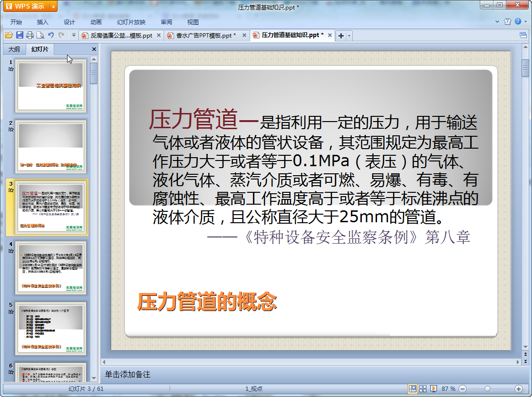Open the 设计 ribbon tab
The image size is (532, 397).
click(x=69, y=22)
